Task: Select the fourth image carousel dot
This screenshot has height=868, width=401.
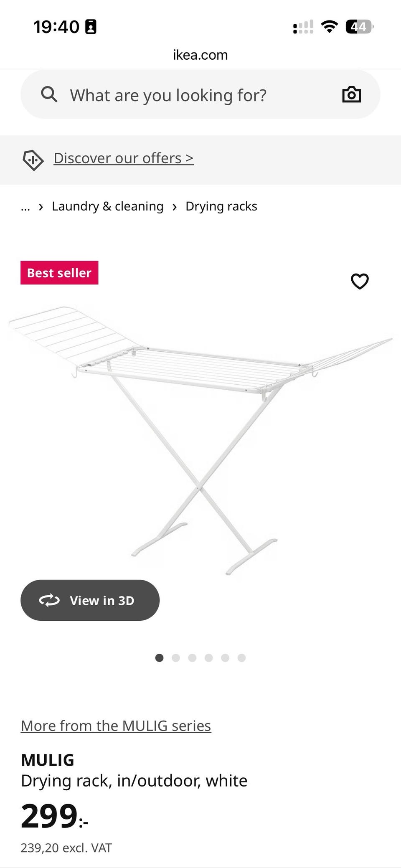Action: [208, 658]
